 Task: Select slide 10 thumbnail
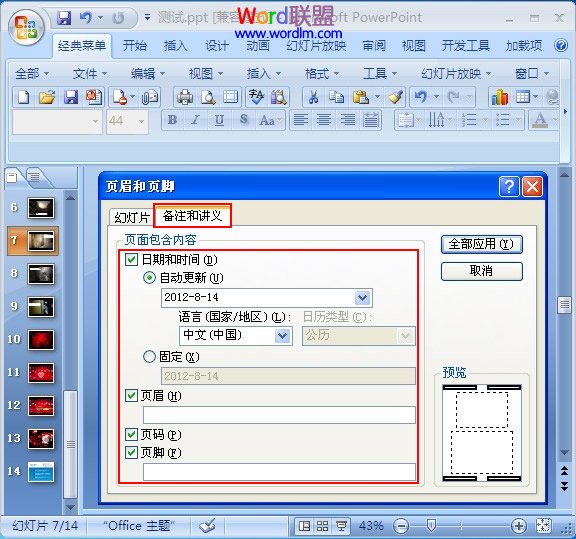click(41, 339)
